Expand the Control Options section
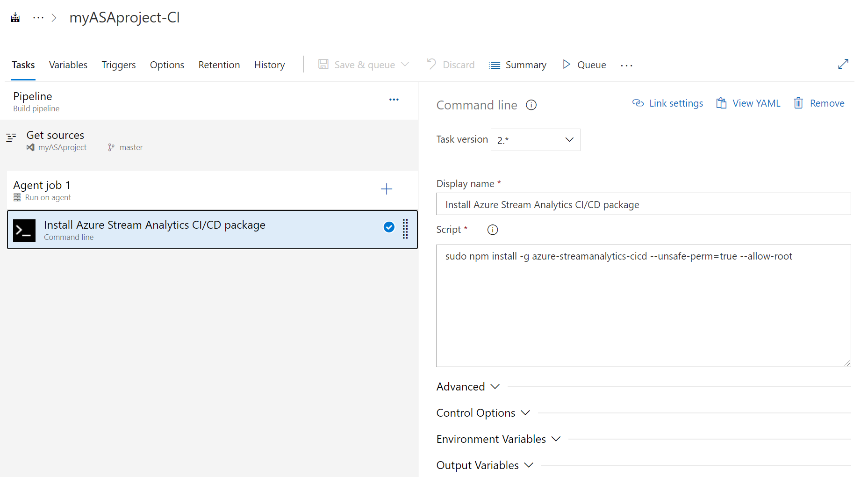 pyautogui.click(x=483, y=413)
